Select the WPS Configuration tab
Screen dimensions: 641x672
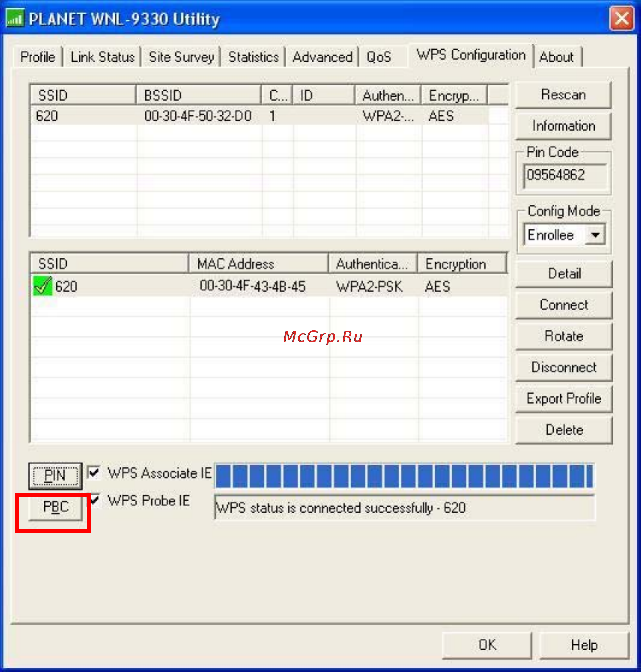pos(471,55)
